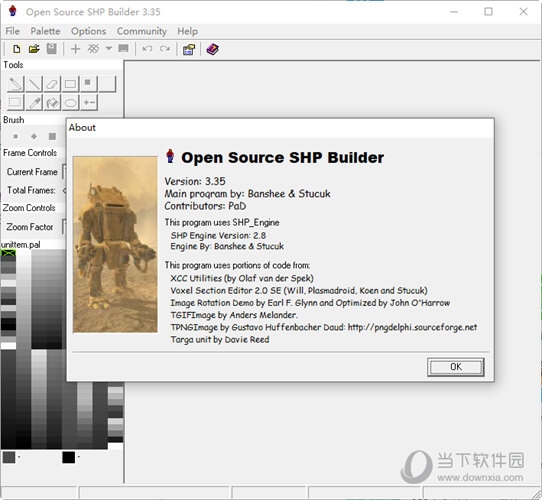Screen dimensions: 542x500
Task: Click 'XCC Utilities (by Olaf van der Spek)' line
Action: point(242,278)
